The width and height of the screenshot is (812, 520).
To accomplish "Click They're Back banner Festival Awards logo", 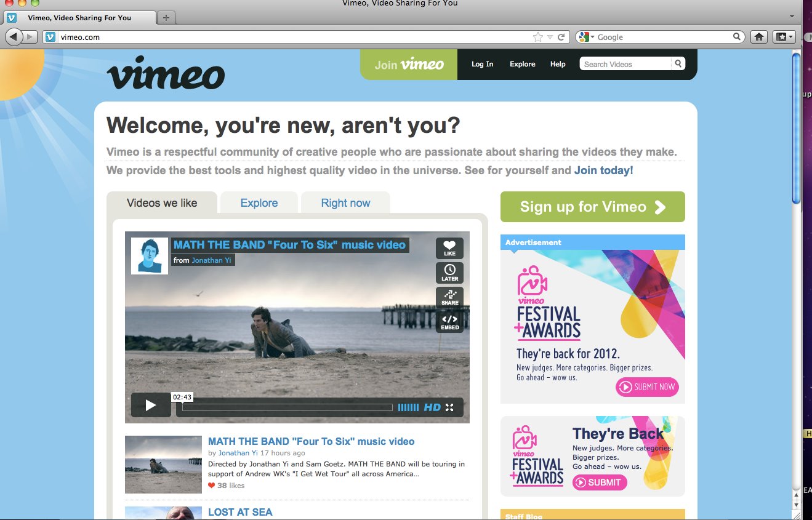I will 537,456.
